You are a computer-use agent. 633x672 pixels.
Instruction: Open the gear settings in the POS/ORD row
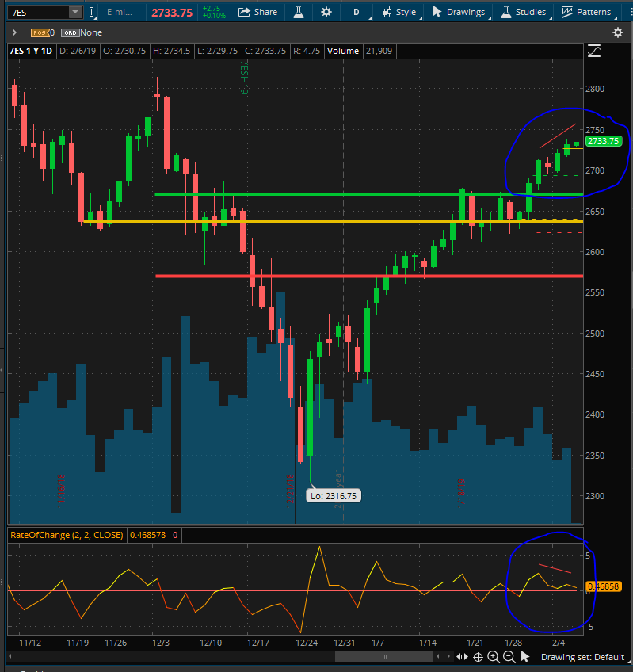[618, 32]
